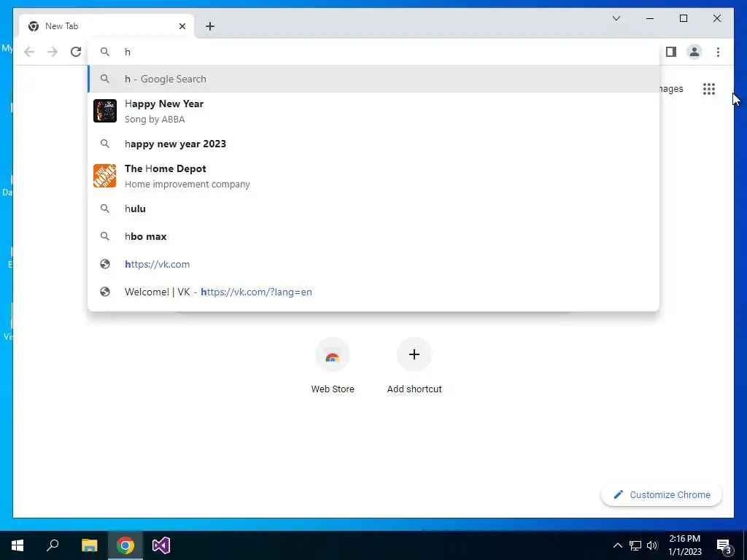Image resolution: width=747 pixels, height=560 pixels.
Task: Reload the page with the refresh icon
Action: [x=76, y=52]
